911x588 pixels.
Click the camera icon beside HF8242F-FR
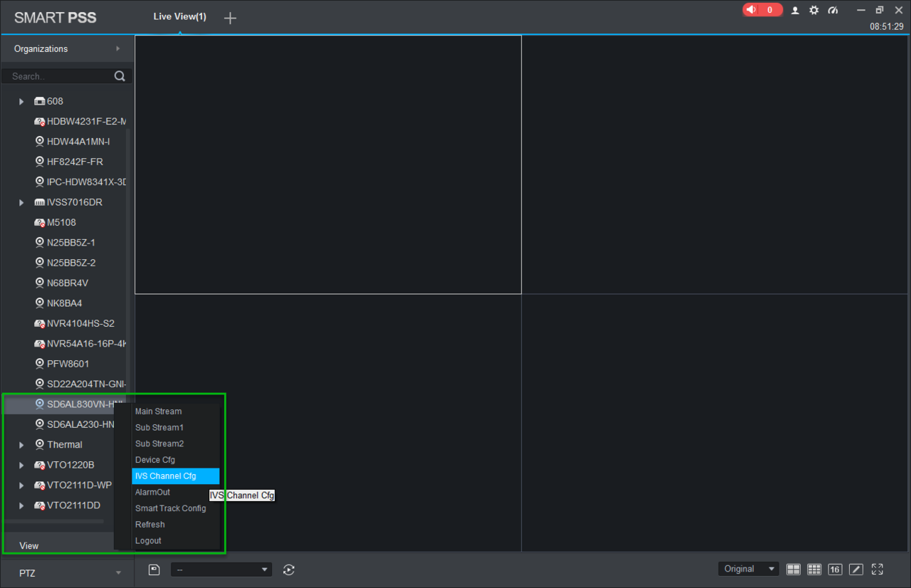point(40,162)
